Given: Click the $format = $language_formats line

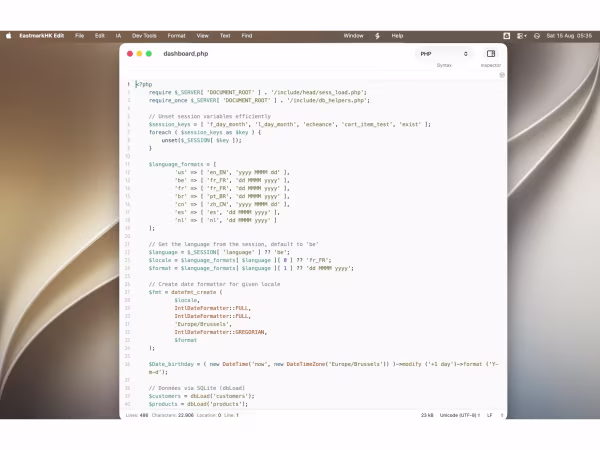Looking at the screenshot, I should coord(251,268).
